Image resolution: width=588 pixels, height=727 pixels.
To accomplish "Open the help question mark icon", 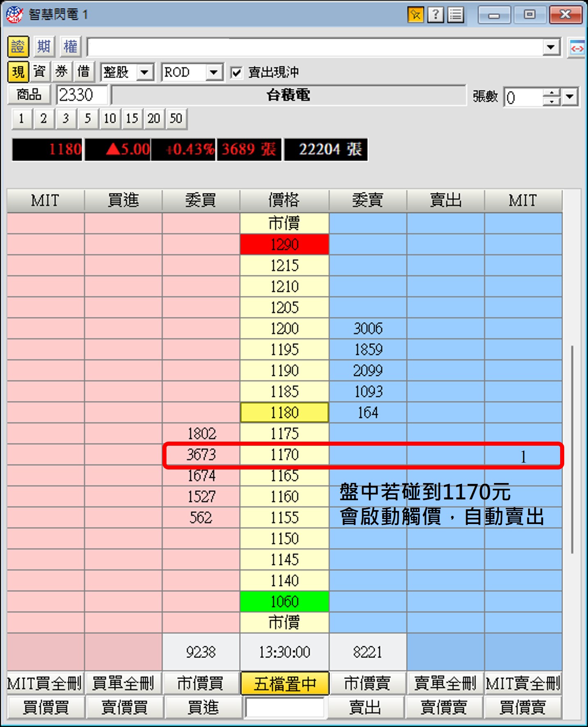I will tap(435, 15).
